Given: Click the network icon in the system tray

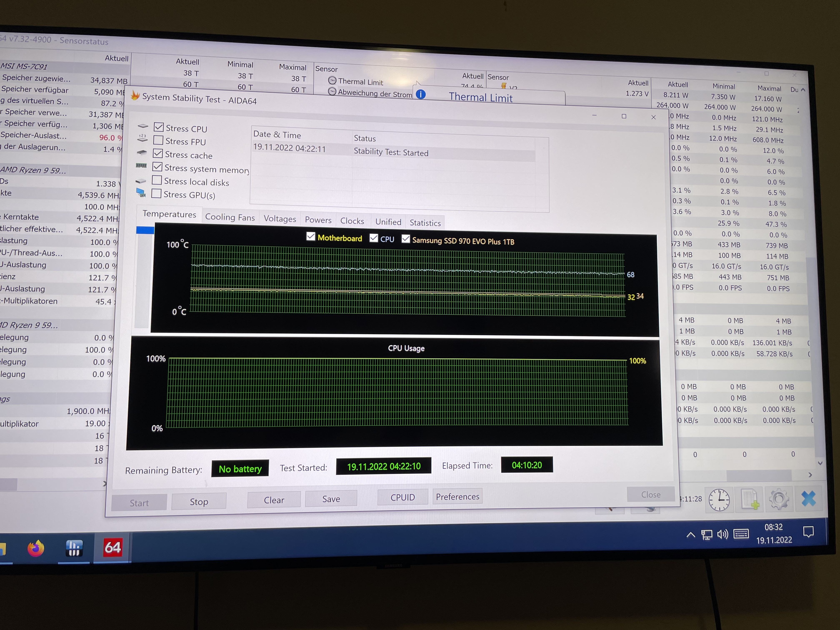Looking at the screenshot, I should [706, 535].
